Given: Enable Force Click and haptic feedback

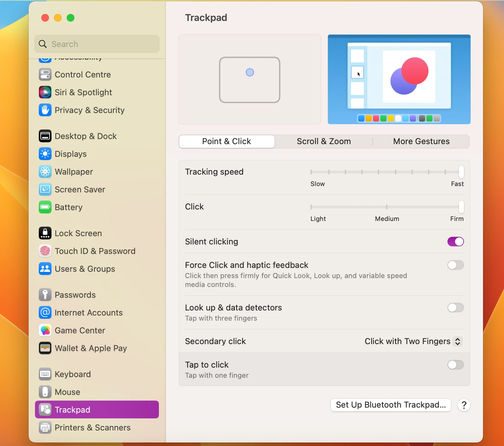Looking at the screenshot, I should click(x=456, y=265).
